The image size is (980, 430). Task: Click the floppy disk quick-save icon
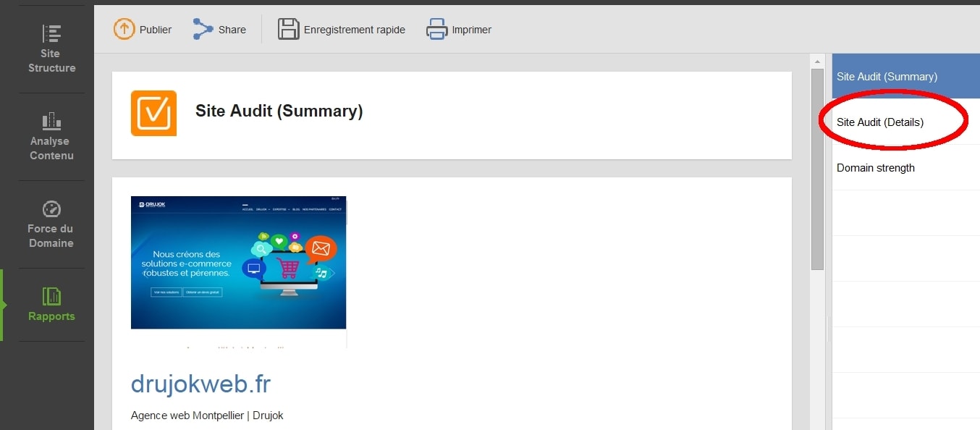(289, 30)
